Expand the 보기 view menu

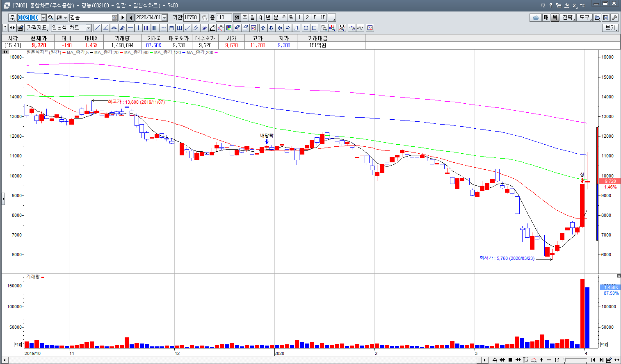coord(611,28)
